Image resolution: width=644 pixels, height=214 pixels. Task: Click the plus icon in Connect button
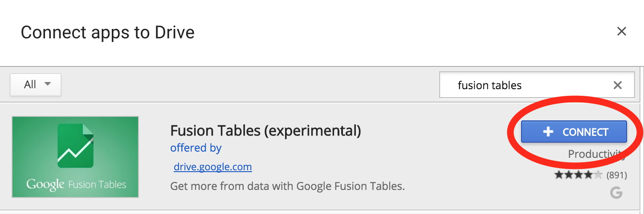(548, 132)
